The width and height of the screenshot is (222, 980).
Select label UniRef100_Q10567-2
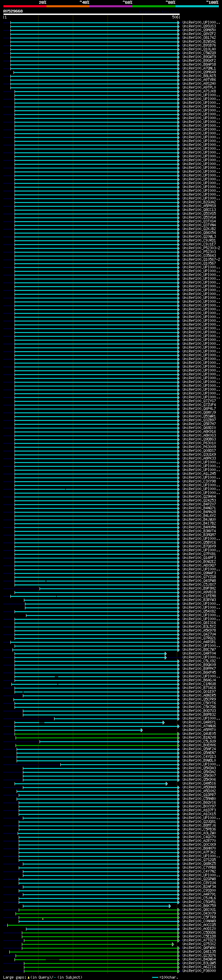201,259
